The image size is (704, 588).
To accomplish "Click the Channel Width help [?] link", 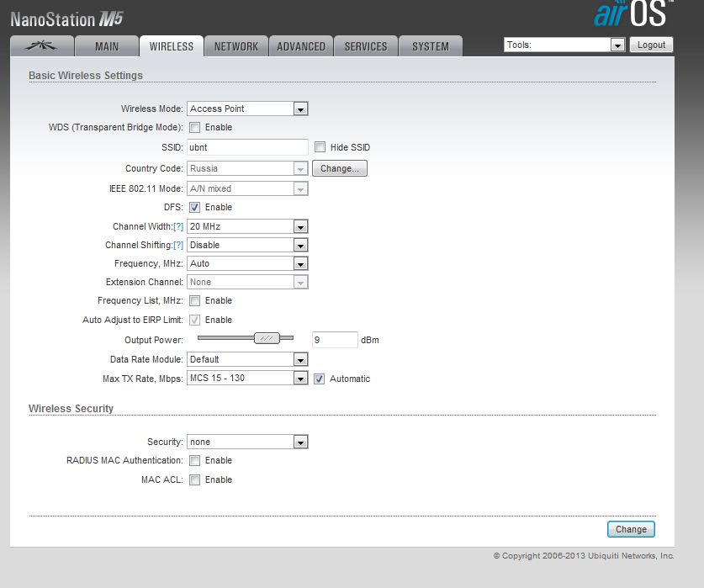I will tap(177, 227).
